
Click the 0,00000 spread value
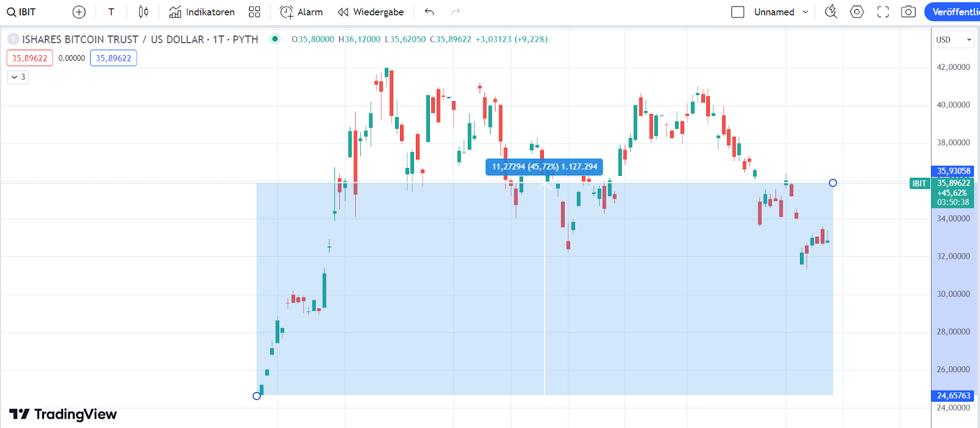72,58
